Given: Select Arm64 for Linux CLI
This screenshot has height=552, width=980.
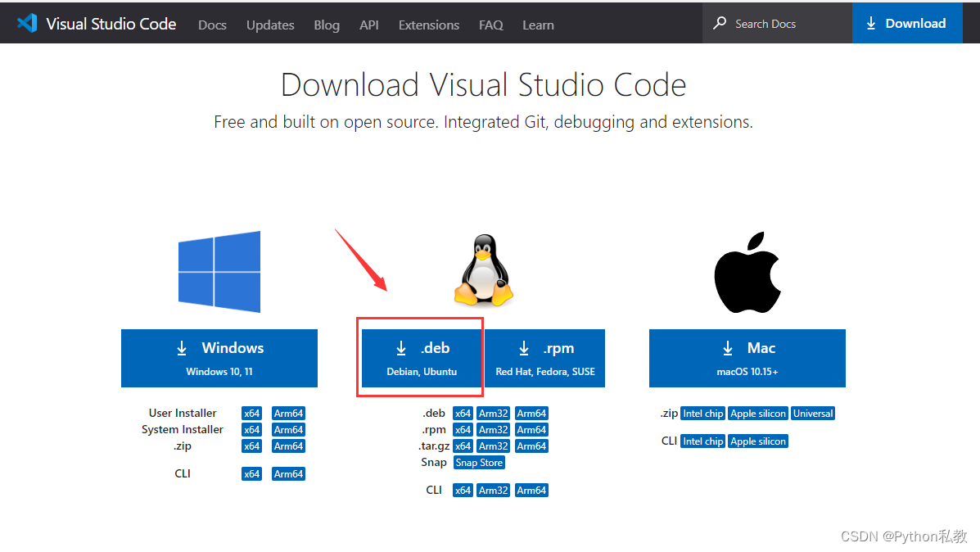Looking at the screenshot, I should [x=532, y=491].
